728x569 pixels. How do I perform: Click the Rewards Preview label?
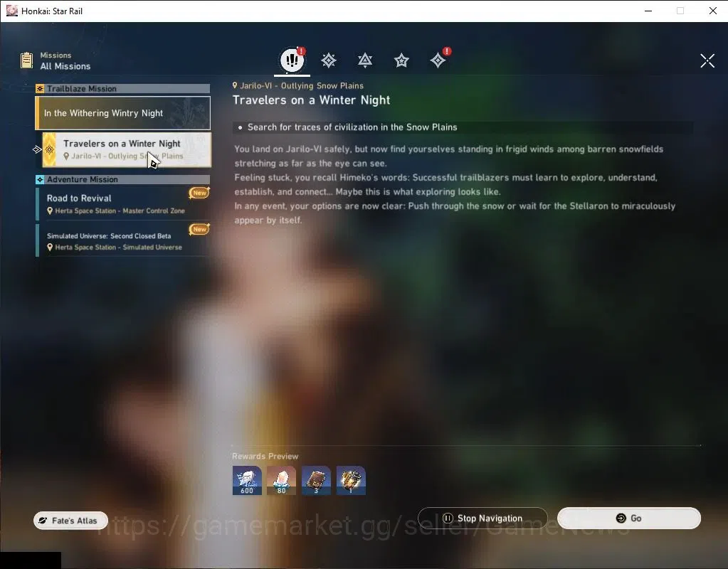pos(265,456)
